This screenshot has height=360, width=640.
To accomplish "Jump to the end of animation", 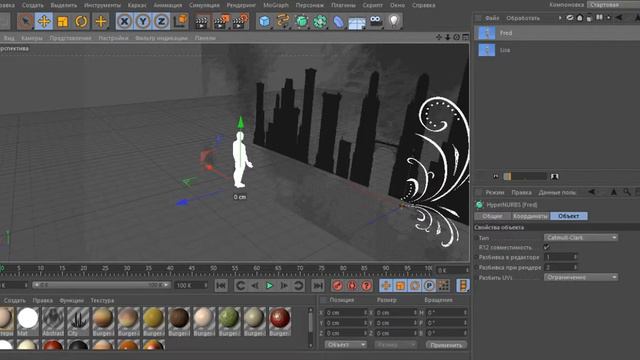I will pos(318,285).
